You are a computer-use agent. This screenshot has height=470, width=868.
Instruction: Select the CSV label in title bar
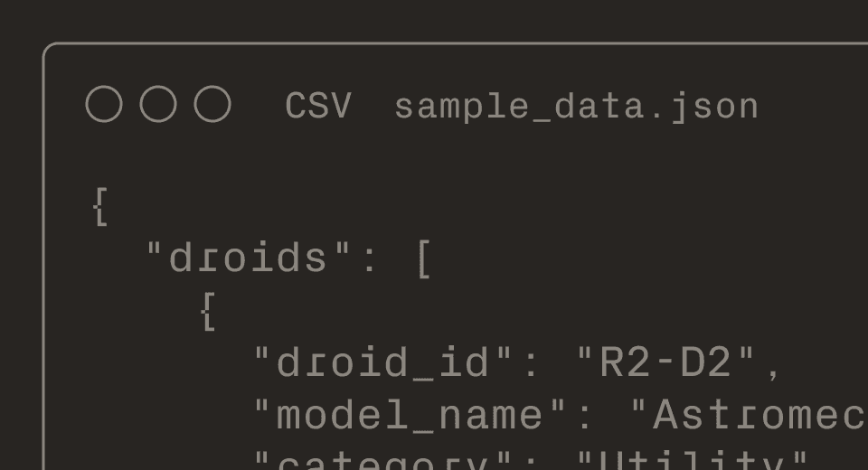pyautogui.click(x=317, y=107)
